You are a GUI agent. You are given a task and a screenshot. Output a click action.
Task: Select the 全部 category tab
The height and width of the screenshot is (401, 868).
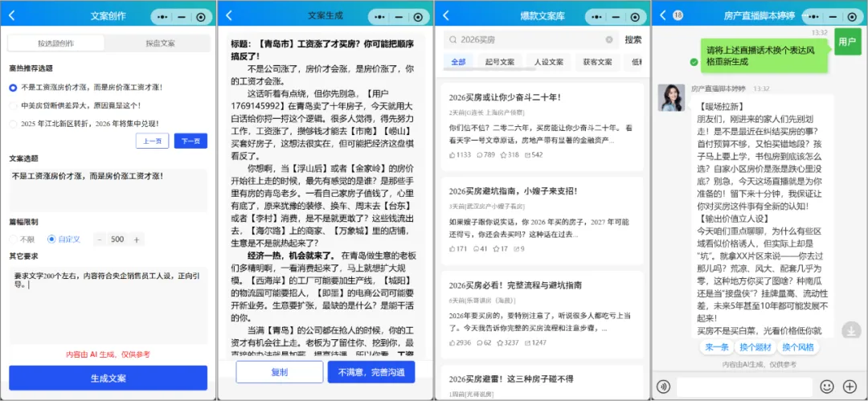(458, 62)
